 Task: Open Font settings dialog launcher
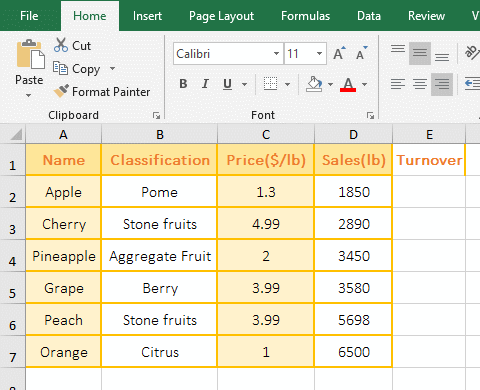pos(370,115)
